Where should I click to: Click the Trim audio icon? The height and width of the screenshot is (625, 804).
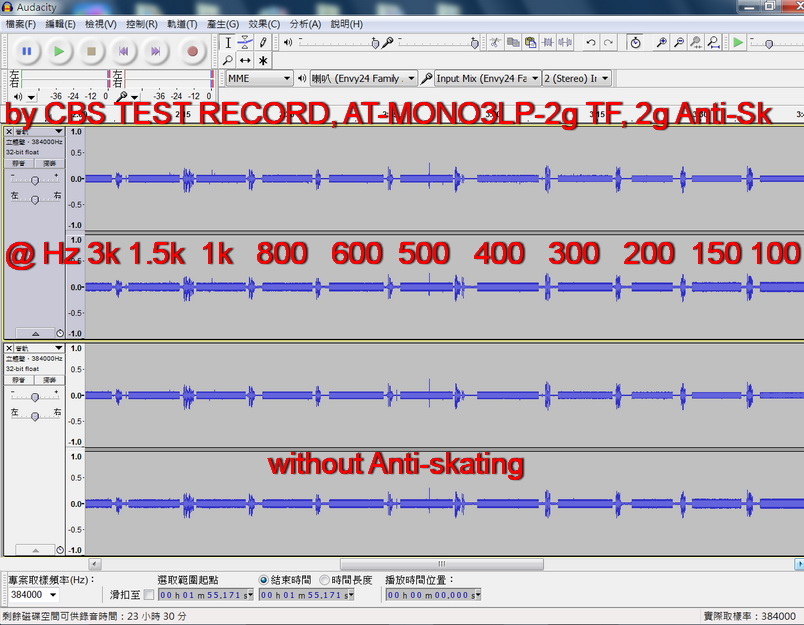[x=548, y=43]
